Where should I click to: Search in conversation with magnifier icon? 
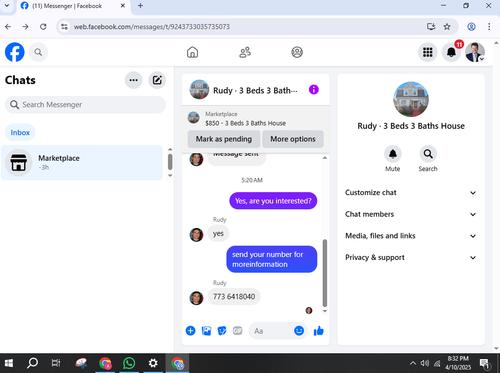click(428, 154)
